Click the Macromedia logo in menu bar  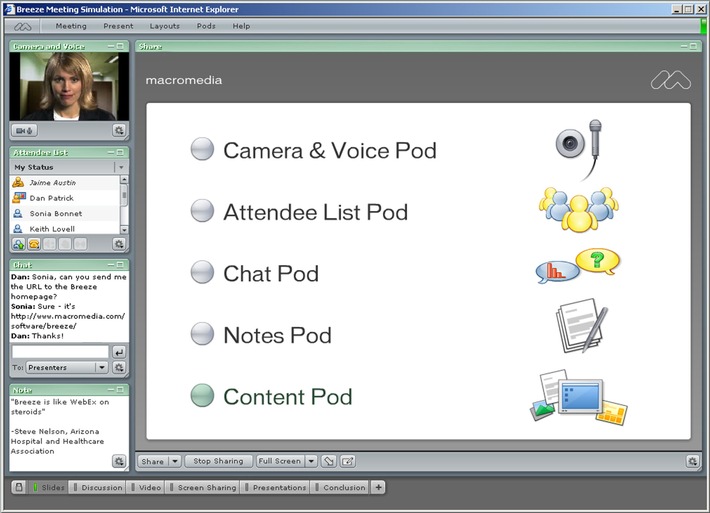tap(23, 26)
